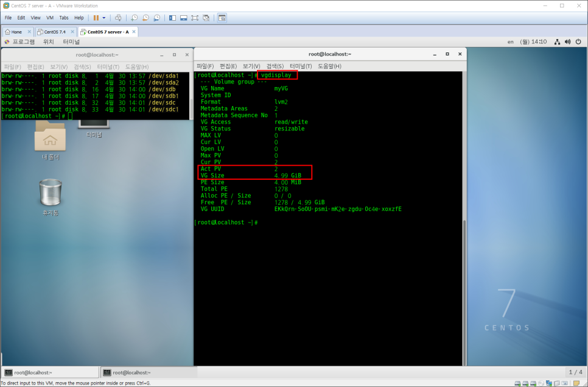Open the clock showing (월) 14:10
The image size is (588, 387).
533,41
